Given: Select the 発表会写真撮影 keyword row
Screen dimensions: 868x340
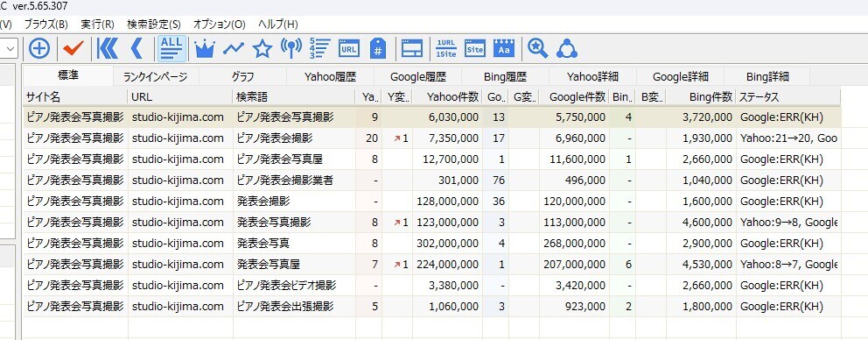Looking at the screenshot, I should (x=431, y=223).
